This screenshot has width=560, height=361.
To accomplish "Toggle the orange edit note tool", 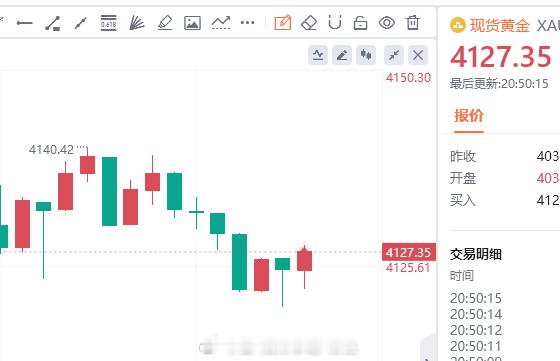I will 282,23.
